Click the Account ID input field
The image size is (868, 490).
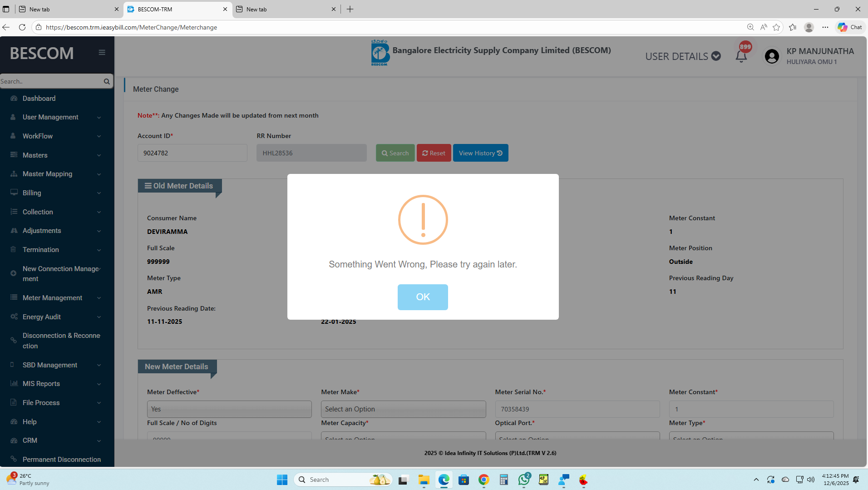pos(192,153)
